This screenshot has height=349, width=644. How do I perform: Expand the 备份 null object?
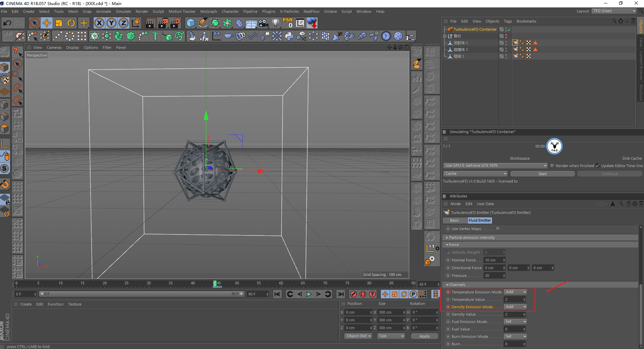tap(445, 36)
